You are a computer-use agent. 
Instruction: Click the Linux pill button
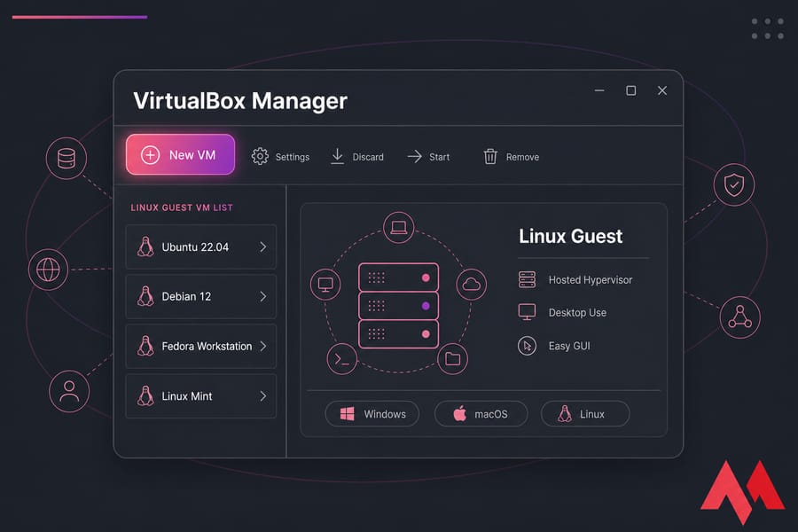tap(585, 414)
